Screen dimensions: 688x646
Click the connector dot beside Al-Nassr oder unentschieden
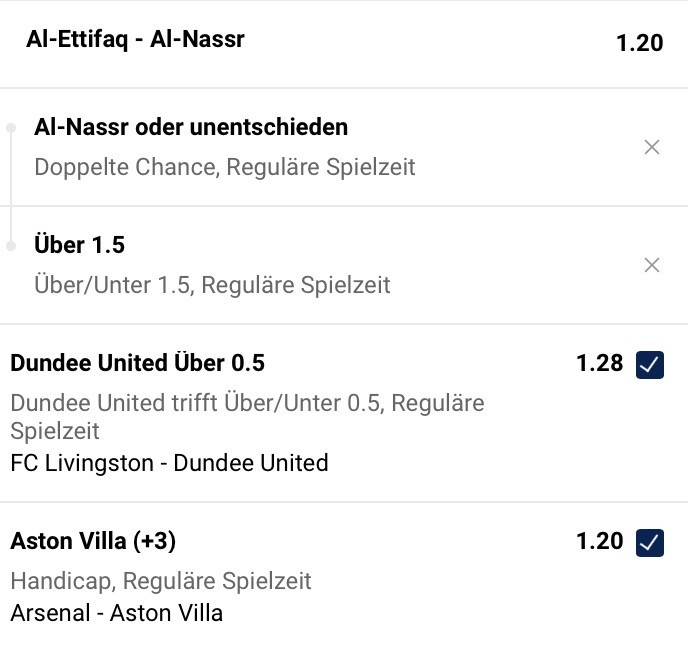pyautogui.click(x=11, y=128)
